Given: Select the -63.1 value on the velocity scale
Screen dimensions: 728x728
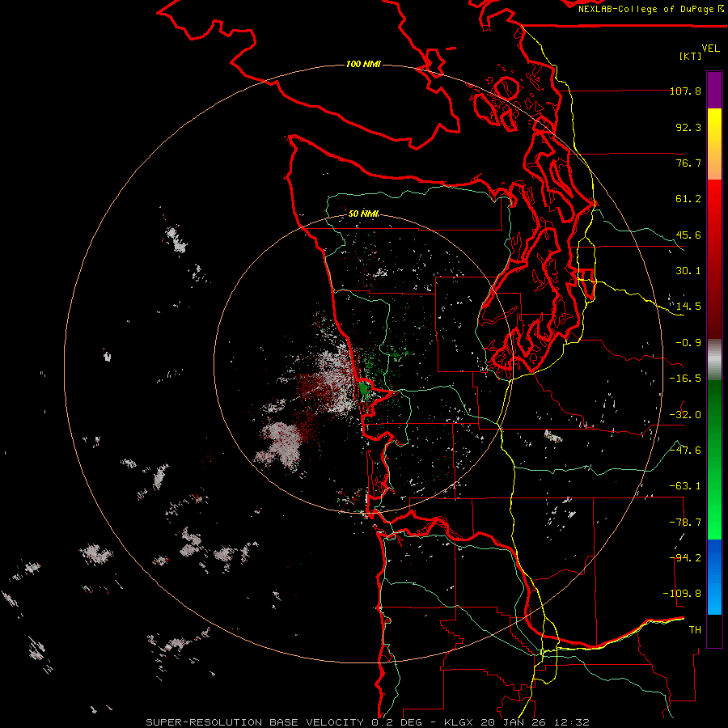Looking at the screenshot, I should tap(685, 486).
